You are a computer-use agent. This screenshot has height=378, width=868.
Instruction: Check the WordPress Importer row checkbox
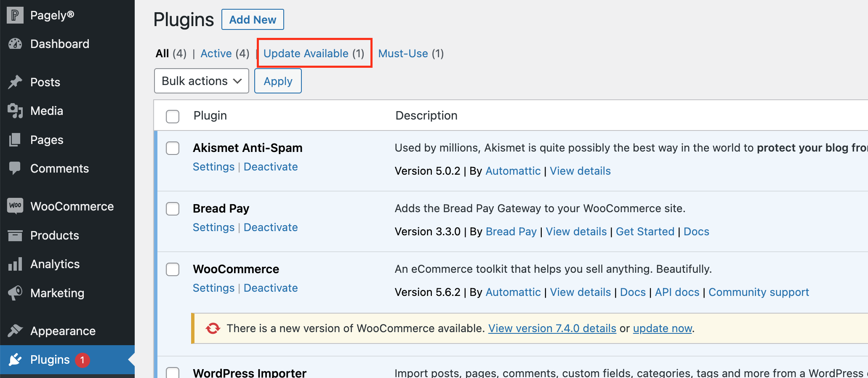[173, 373]
